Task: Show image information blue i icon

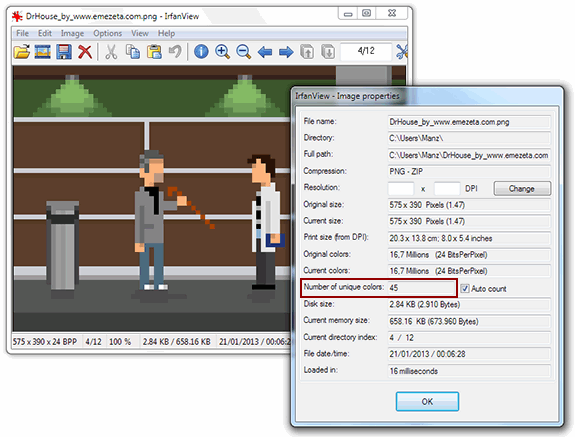Action: point(201,52)
